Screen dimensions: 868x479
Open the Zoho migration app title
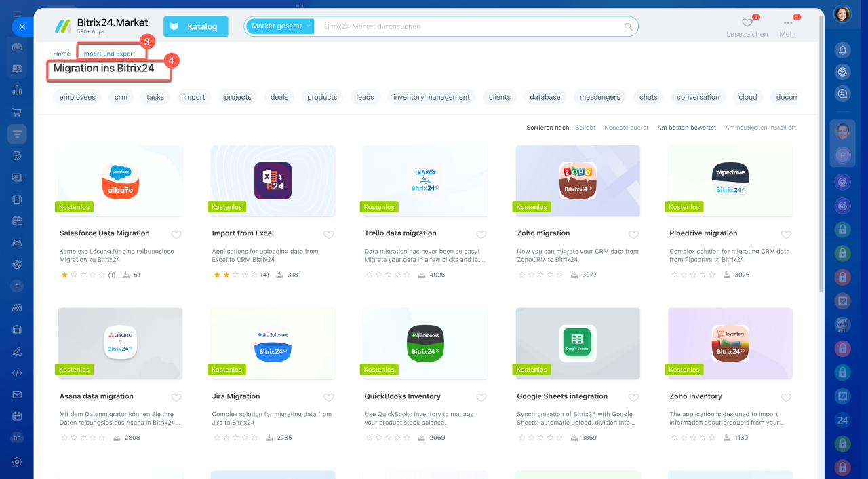pos(543,233)
